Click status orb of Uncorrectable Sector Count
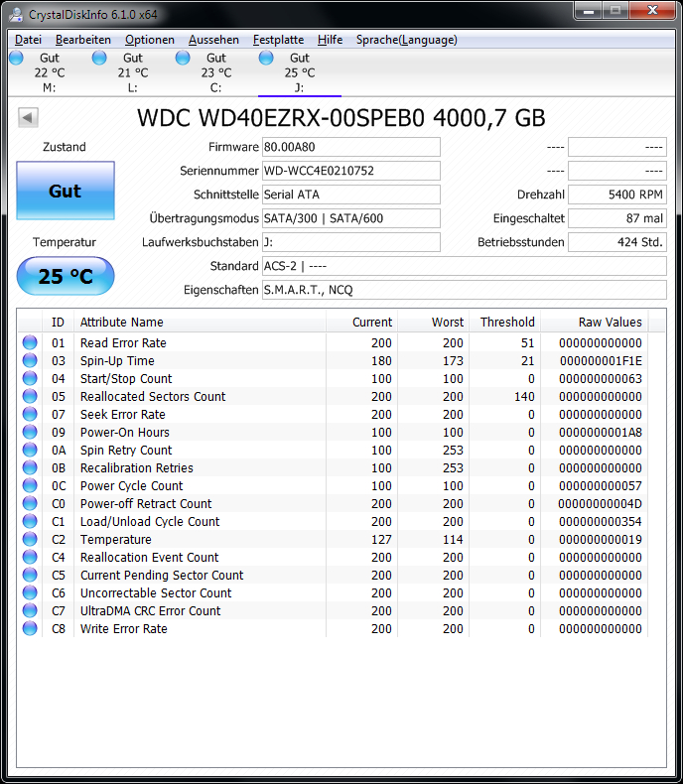The height and width of the screenshot is (784, 683). pyautogui.click(x=30, y=592)
